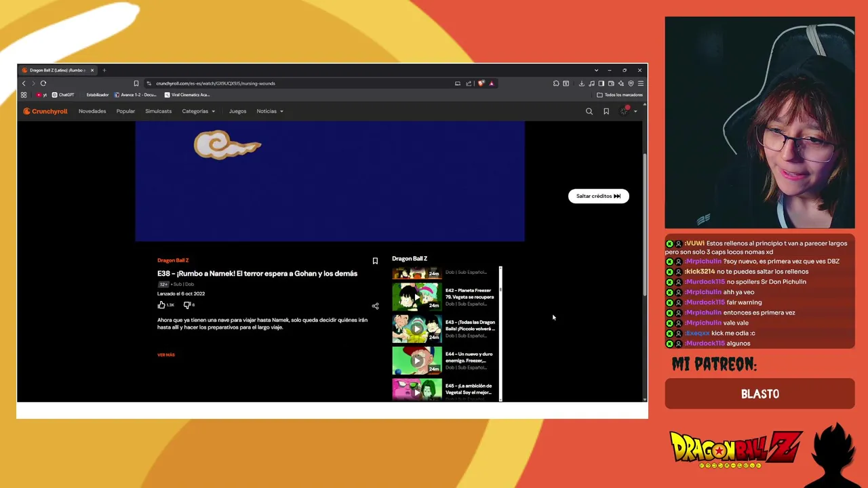Click the video player area with the cloud
The image size is (868, 488).
330,181
